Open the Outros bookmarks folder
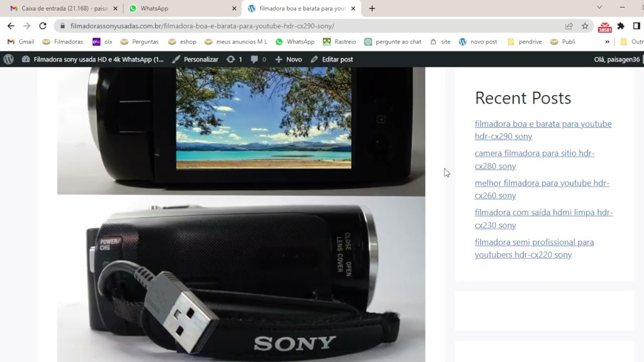644x362 pixels. point(632,42)
